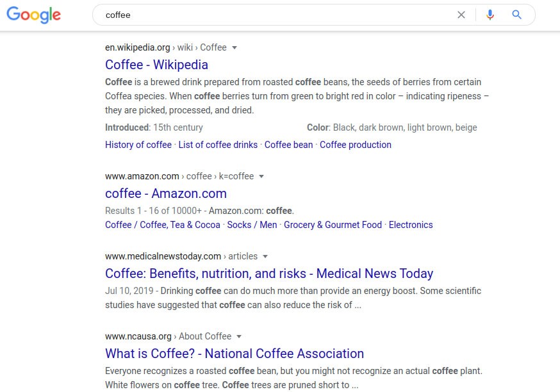Expand the Wikipedia result dropdown arrow
The height and width of the screenshot is (392, 560).
[x=235, y=47]
